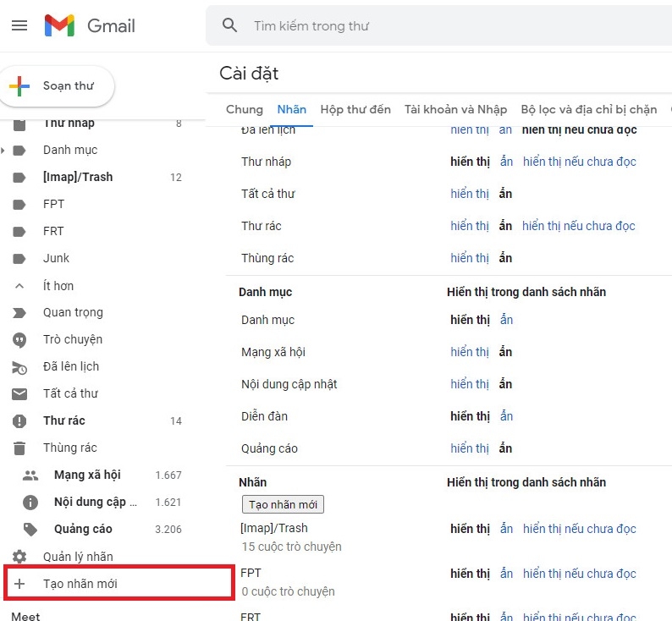Click the Gmail logo
This screenshot has height=621, width=672.
pos(90,25)
